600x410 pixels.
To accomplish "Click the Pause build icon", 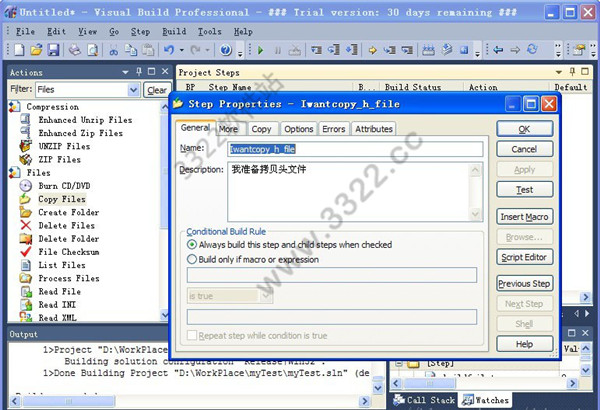I will [x=278, y=50].
